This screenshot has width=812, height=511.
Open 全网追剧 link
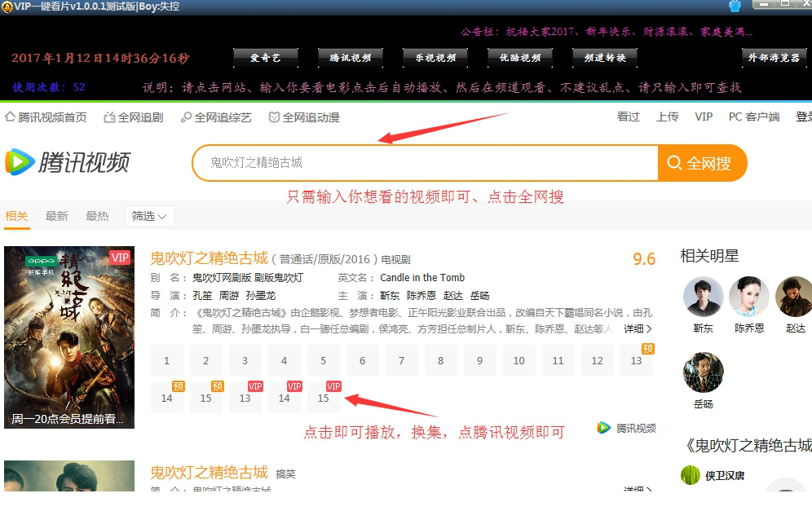[x=134, y=117]
